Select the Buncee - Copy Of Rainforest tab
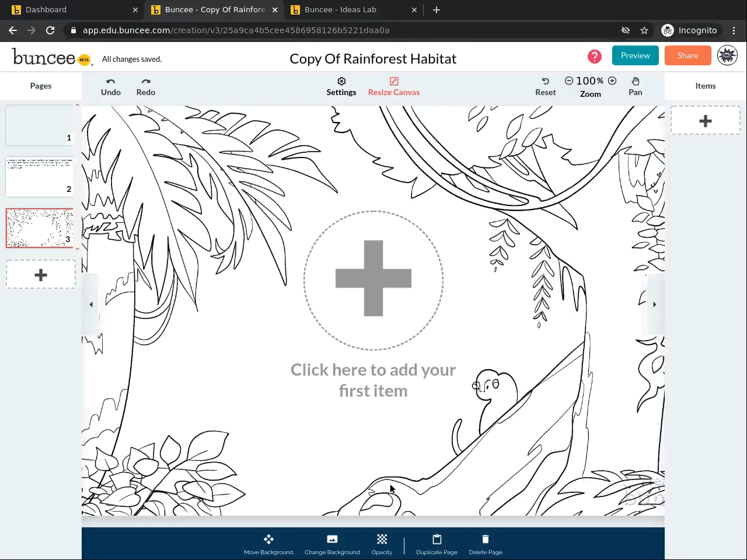Screen dimensions: 747x560 click(215, 10)
